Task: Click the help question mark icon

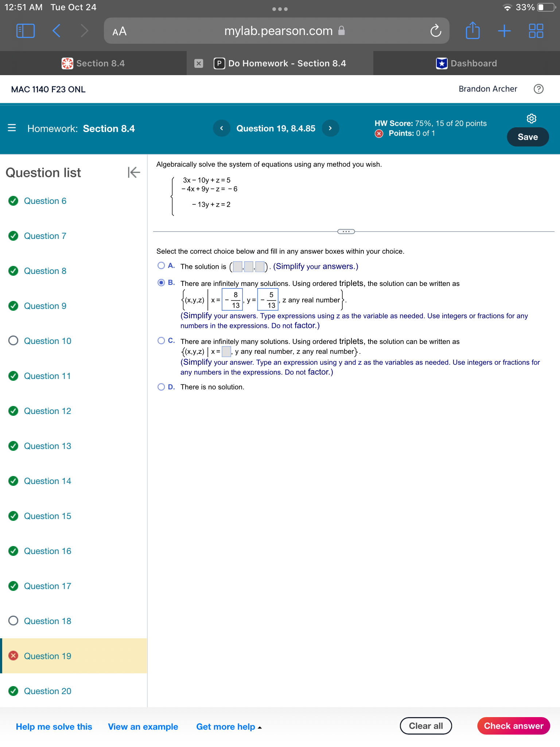Action: pyautogui.click(x=538, y=89)
